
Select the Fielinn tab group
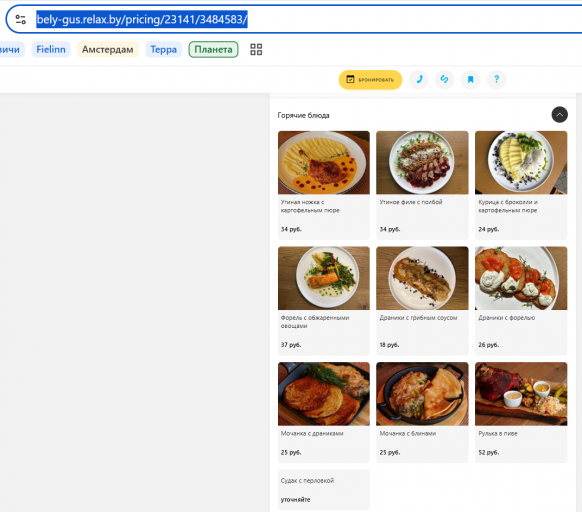[51, 49]
